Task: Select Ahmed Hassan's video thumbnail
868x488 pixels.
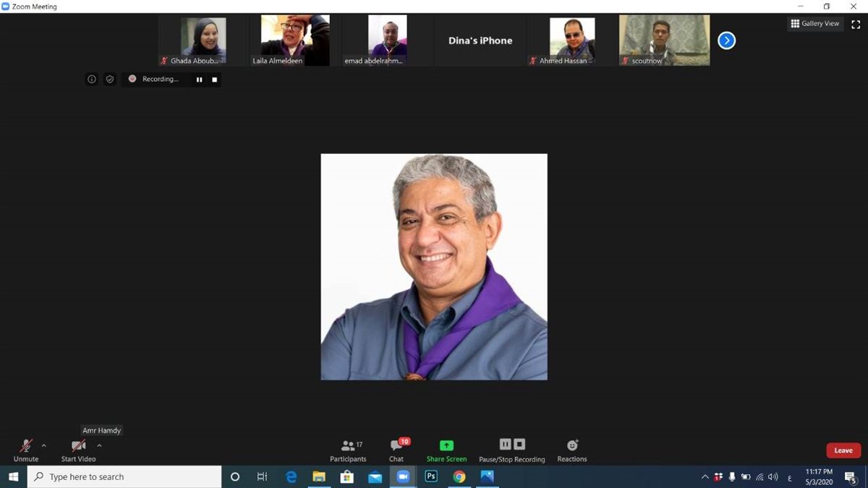Action: point(572,41)
